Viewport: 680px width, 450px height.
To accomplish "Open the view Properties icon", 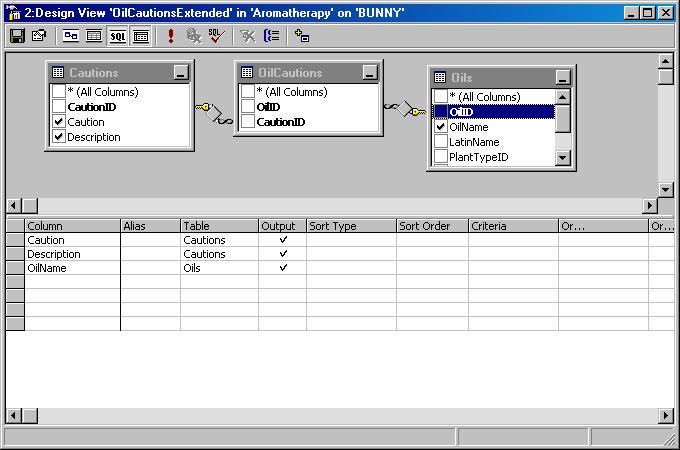I will (39, 36).
